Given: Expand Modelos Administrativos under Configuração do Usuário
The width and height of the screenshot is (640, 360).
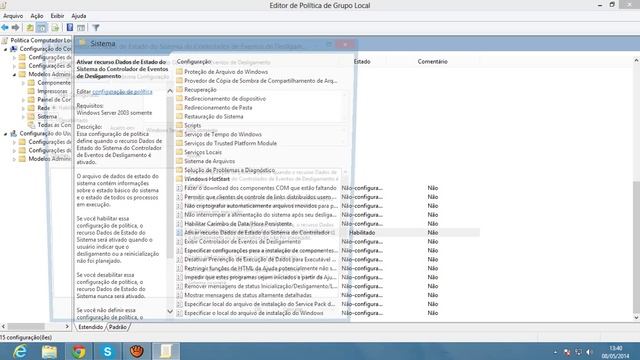Looking at the screenshot, I should coord(14,159).
